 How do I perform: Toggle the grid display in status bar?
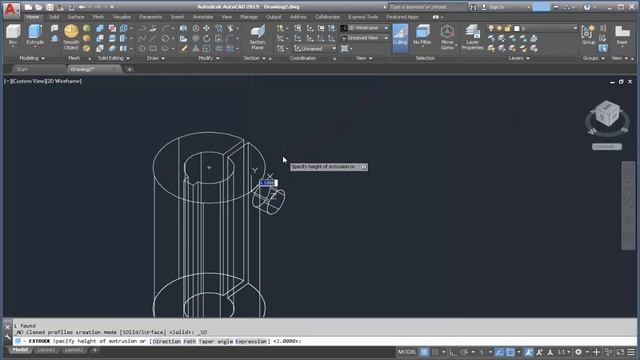pyautogui.click(x=424, y=352)
